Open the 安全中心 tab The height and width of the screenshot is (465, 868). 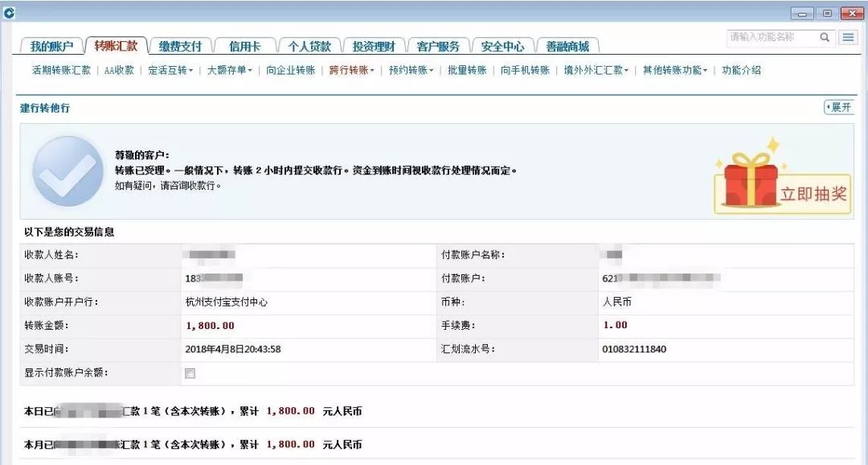502,47
